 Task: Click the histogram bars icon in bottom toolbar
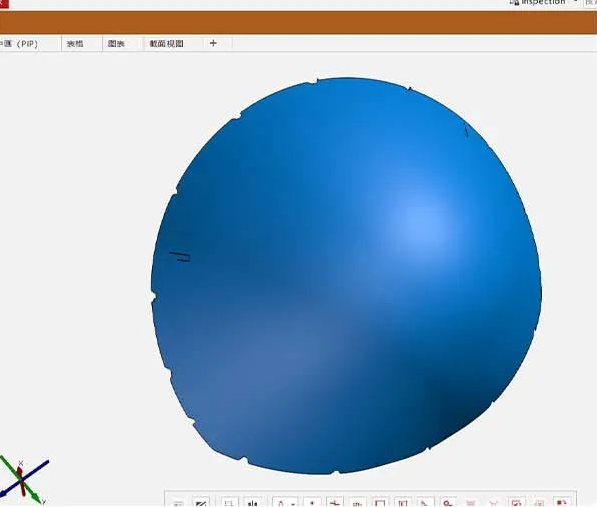click(x=252, y=502)
